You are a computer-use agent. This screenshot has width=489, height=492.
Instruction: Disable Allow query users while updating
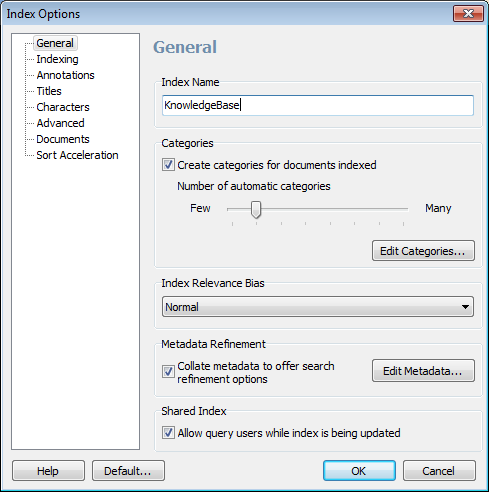[x=168, y=433]
